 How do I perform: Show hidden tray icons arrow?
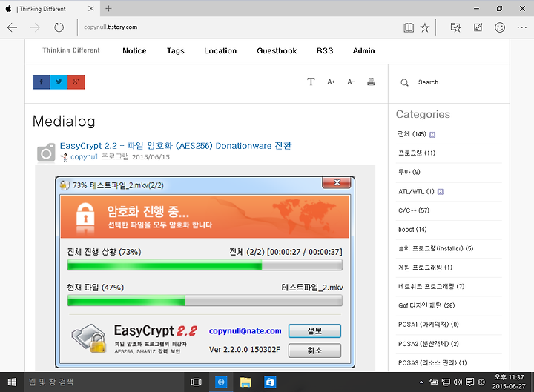[421, 382]
